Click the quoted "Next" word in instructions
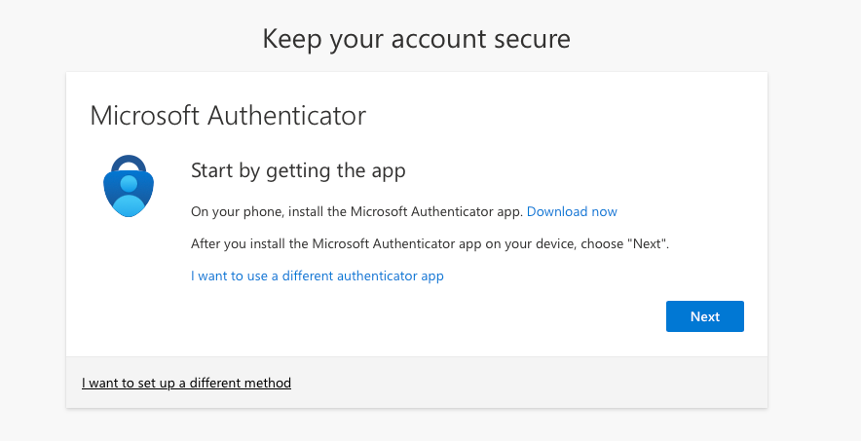Screen dimensions: 862x442 click(x=647, y=244)
